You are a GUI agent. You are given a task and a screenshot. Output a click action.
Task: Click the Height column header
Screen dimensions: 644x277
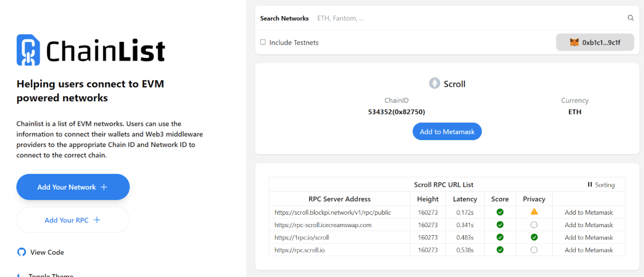428,199
